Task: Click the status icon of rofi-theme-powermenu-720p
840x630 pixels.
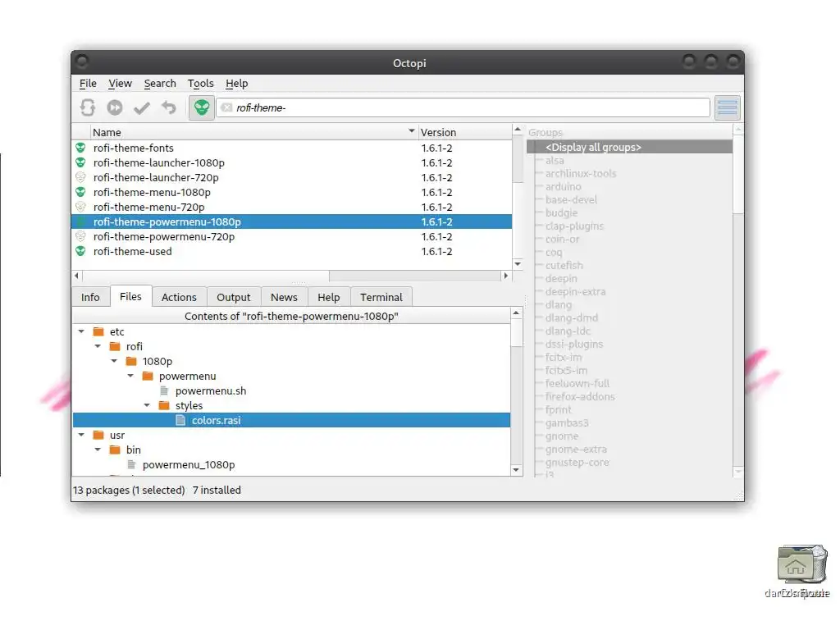Action: coord(80,236)
